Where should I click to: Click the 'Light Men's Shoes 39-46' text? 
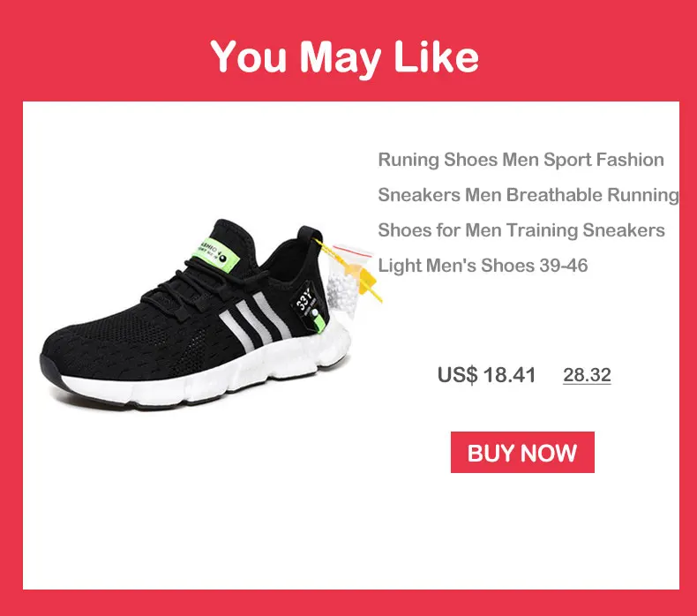[x=483, y=266]
